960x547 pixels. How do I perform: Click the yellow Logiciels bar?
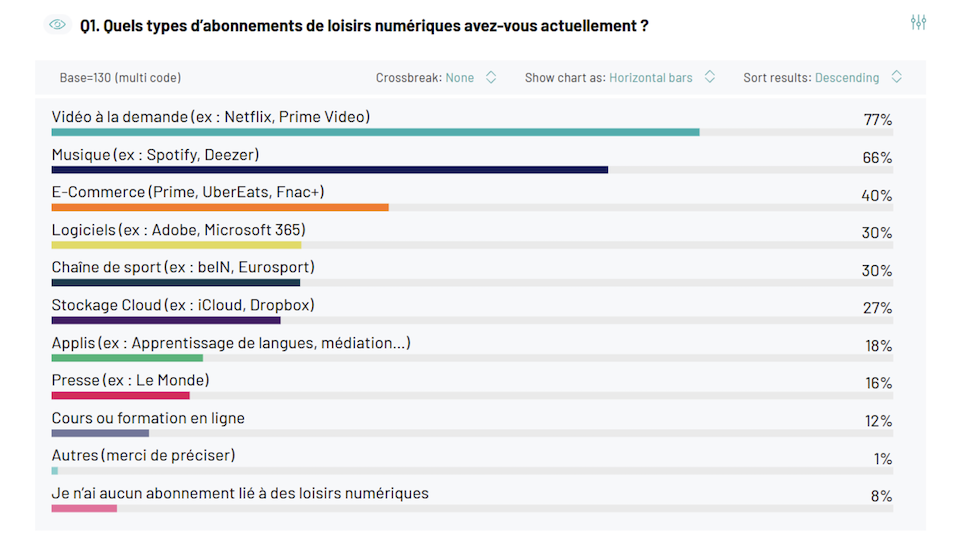pyautogui.click(x=176, y=245)
